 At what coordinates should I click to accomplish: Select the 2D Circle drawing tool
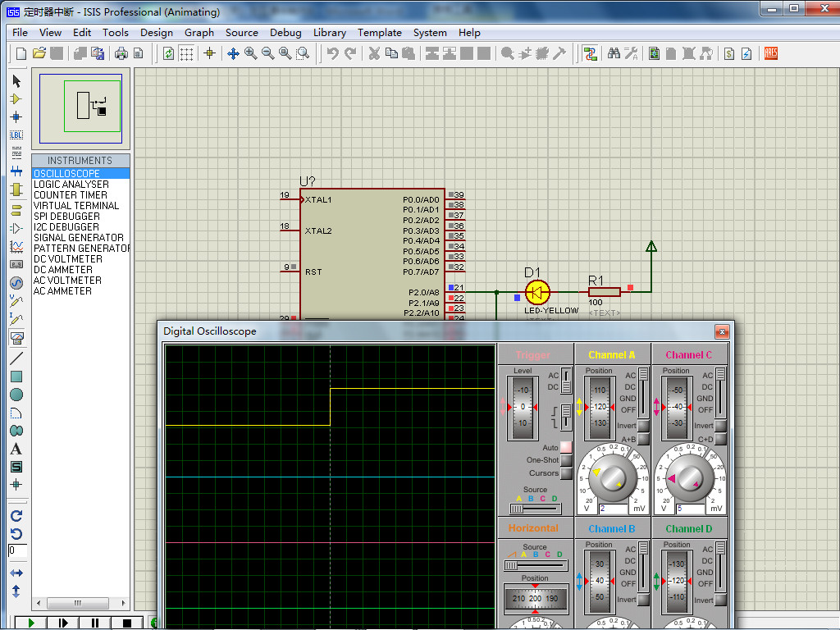coord(16,395)
